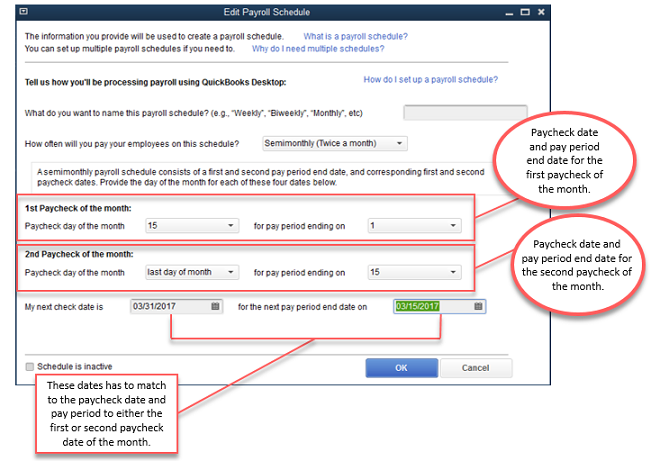Screen dimensions: 651x461
Task: Click 'for the next pay period end date on' label
Action: tap(302, 307)
